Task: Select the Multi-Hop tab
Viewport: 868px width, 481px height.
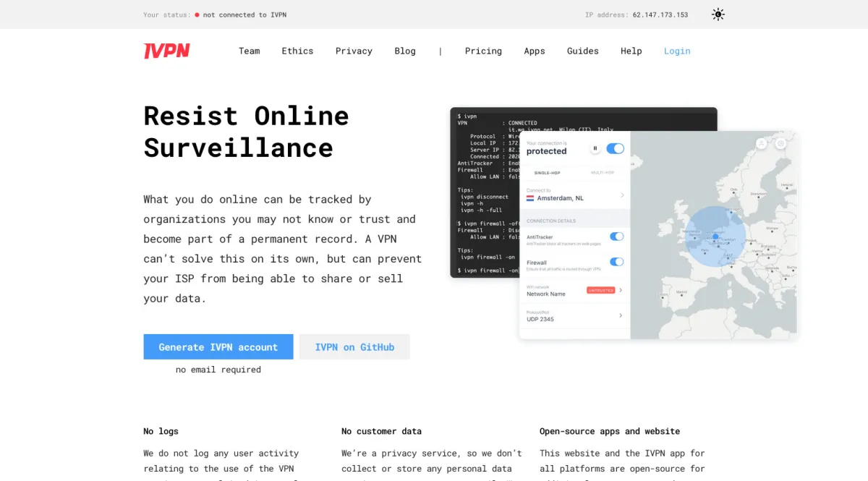Action: [x=603, y=173]
